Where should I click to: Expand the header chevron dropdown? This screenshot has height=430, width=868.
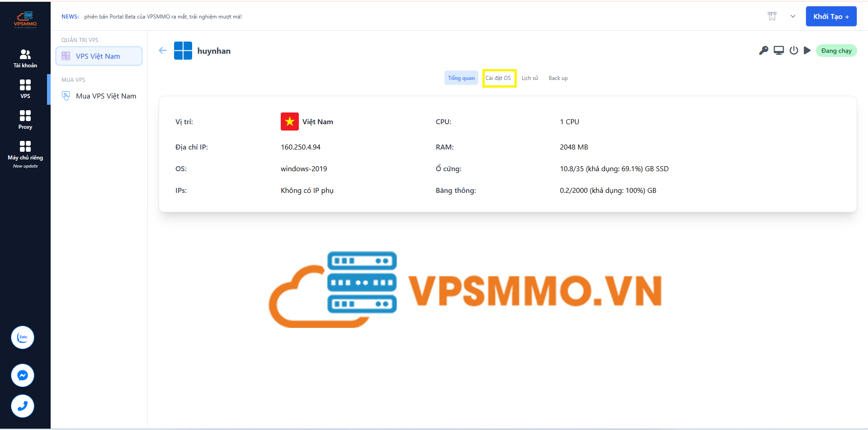coord(793,16)
